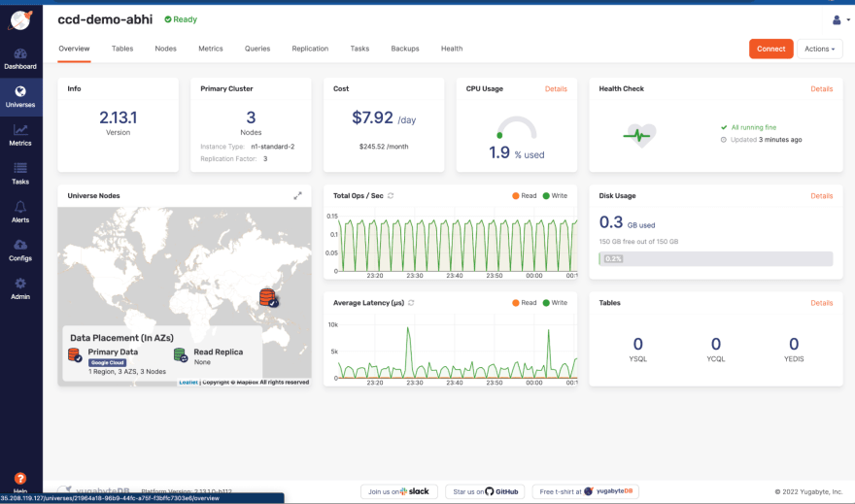Expand the Universe Nodes map fullscreen

pyautogui.click(x=298, y=195)
